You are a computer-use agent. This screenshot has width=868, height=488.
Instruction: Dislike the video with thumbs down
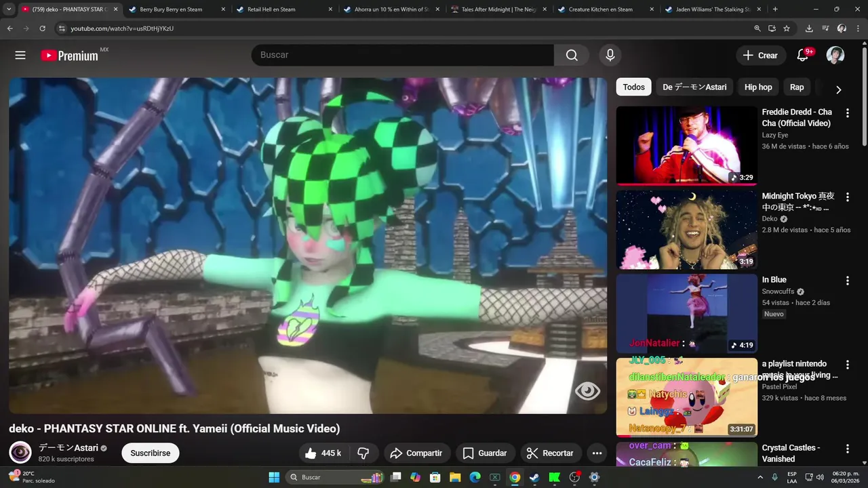click(363, 453)
